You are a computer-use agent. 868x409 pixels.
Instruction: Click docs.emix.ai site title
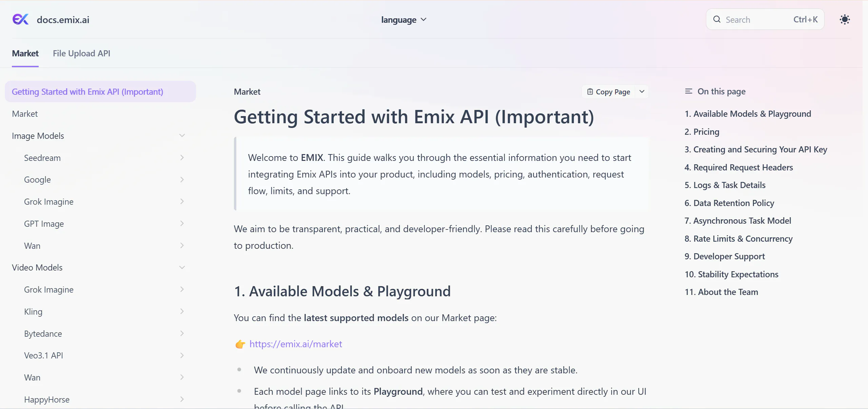(63, 20)
